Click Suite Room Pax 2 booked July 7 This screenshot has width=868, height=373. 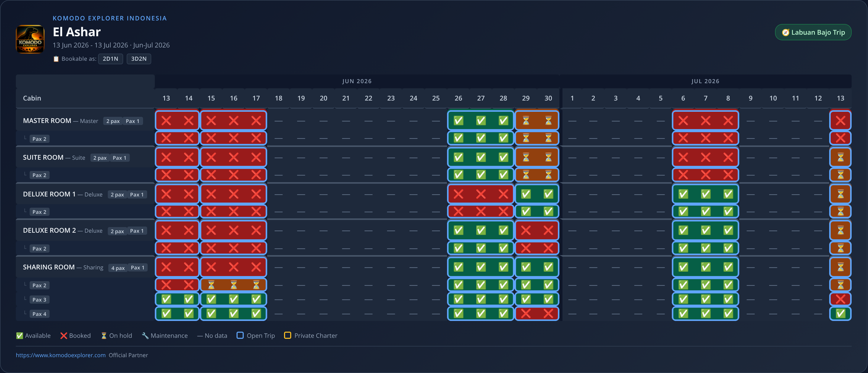[706, 175]
